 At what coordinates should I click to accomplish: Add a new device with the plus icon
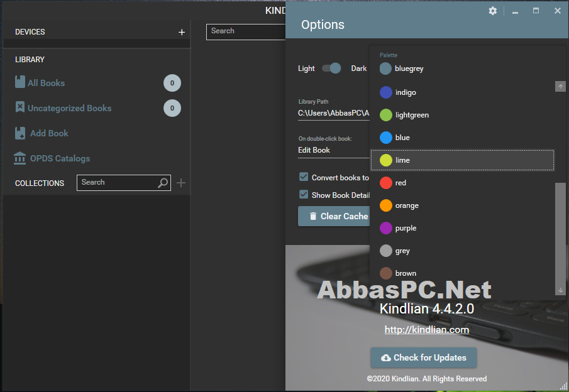click(x=182, y=32)
